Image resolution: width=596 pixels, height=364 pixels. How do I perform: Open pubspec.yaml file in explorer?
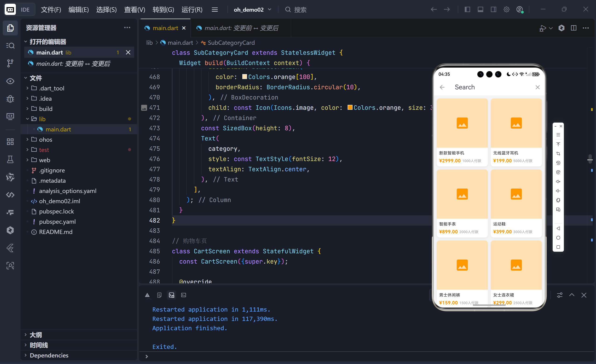coord(57,222)
